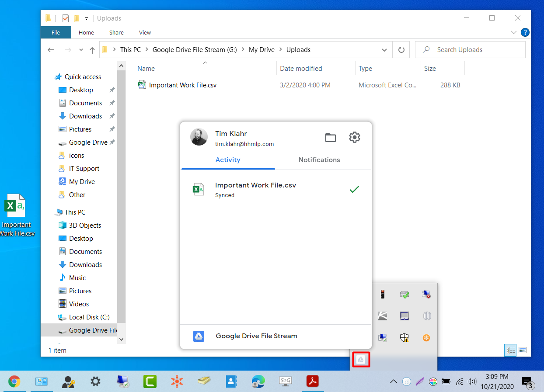Open volume speaker tray icon
The image size is (544, 392).
471,382
